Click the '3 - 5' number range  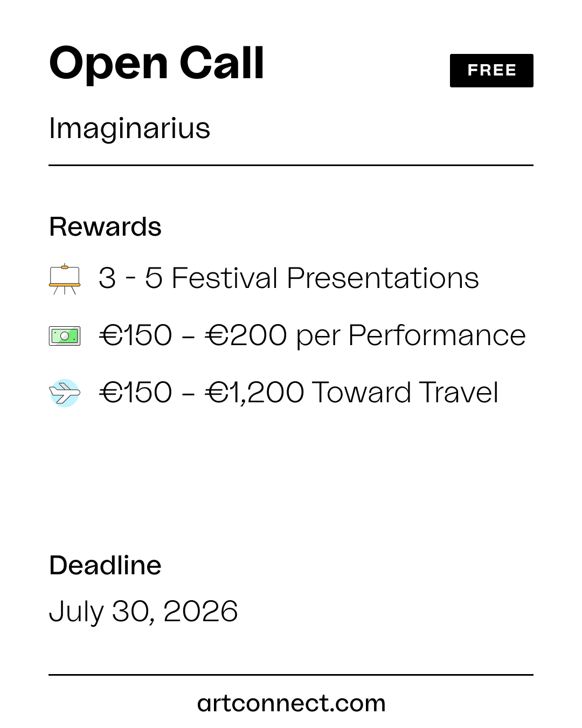coord(130,278)
